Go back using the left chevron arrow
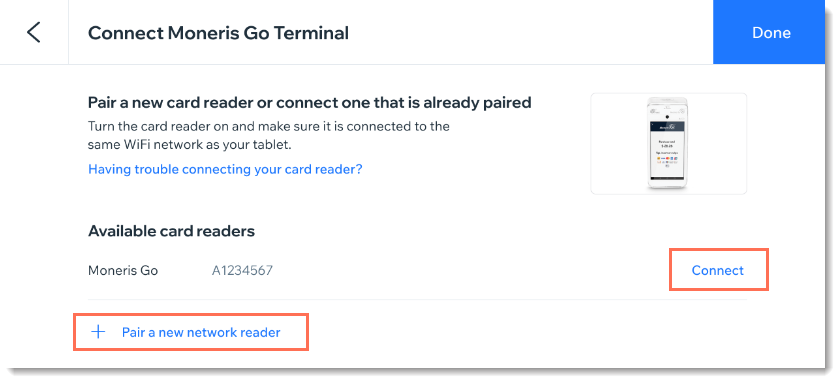The height and width of the screenshot is (383, 840). 34,32
